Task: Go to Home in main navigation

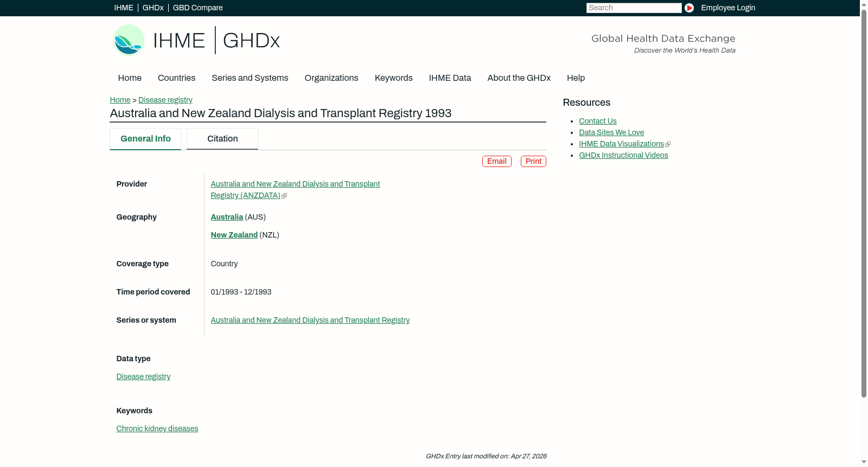Action: click(x=130, y=78)
